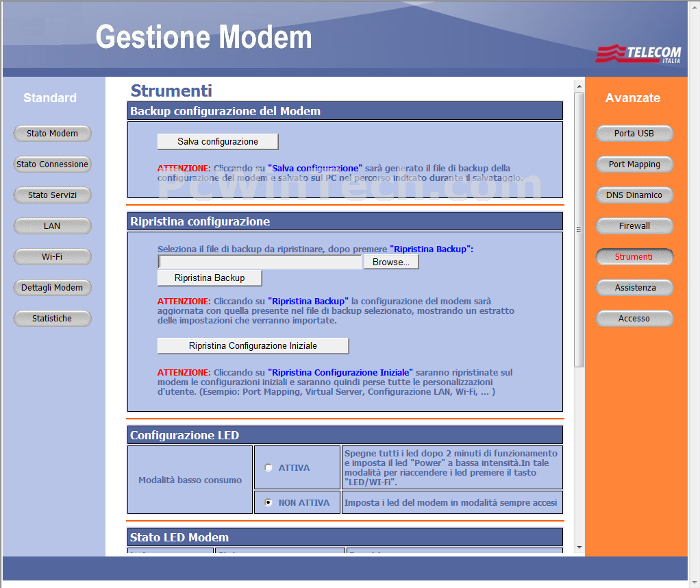Open the Stato Modem page
This screenshot has width=700, height=588.
pos(52,134)
